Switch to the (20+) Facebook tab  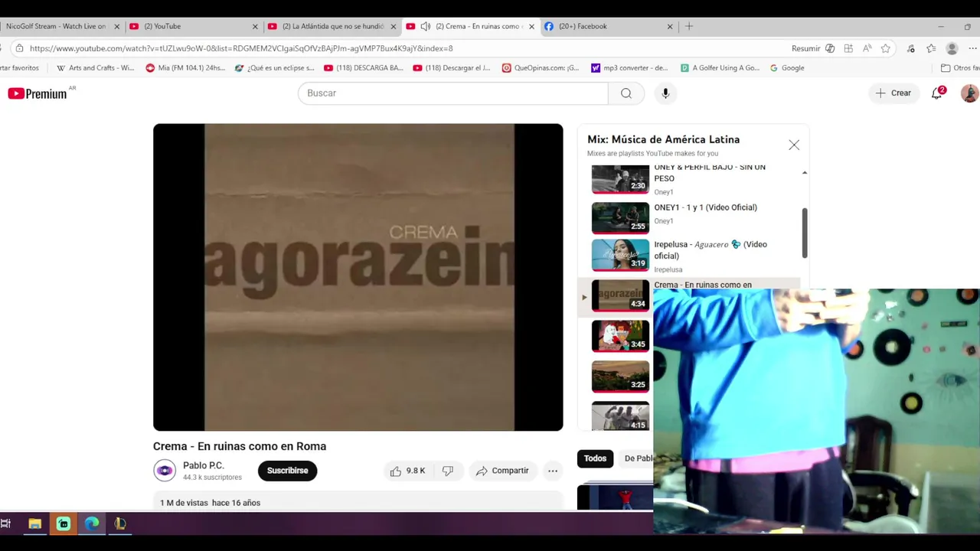(609, 26)
